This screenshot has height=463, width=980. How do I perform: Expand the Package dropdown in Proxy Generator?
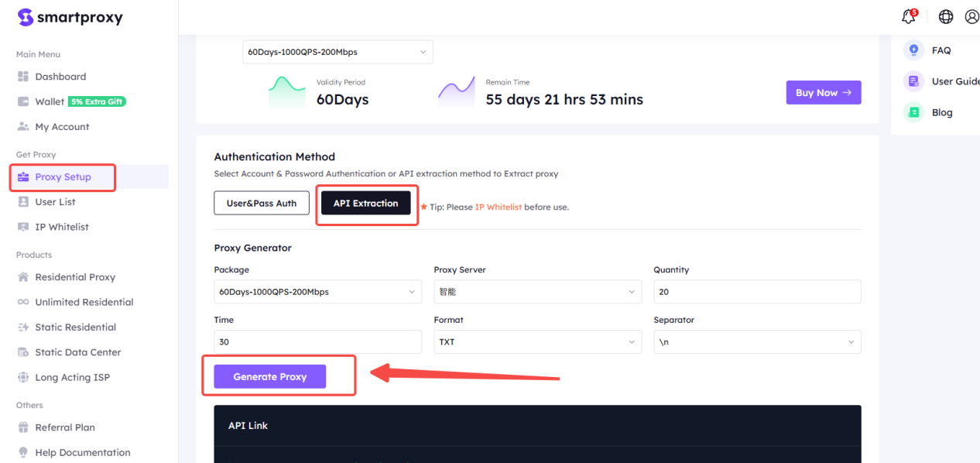tap(318, 292)
